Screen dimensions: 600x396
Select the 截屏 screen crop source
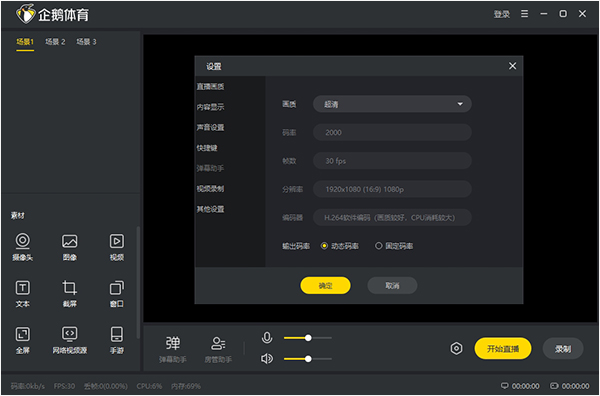(x=70, y=294)
